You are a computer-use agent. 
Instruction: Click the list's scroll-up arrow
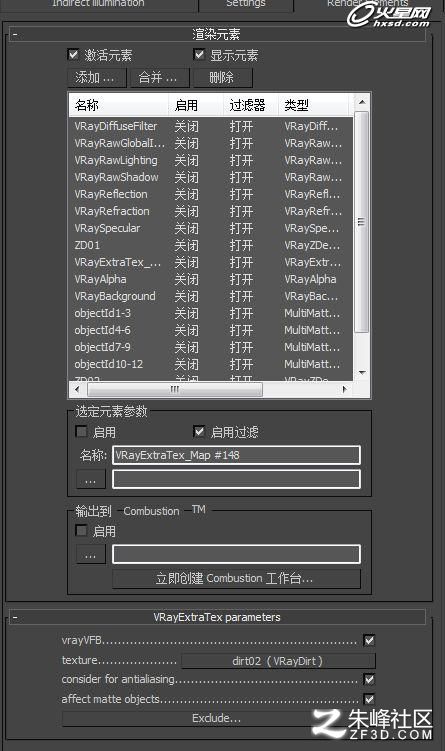tap(362, 102)
